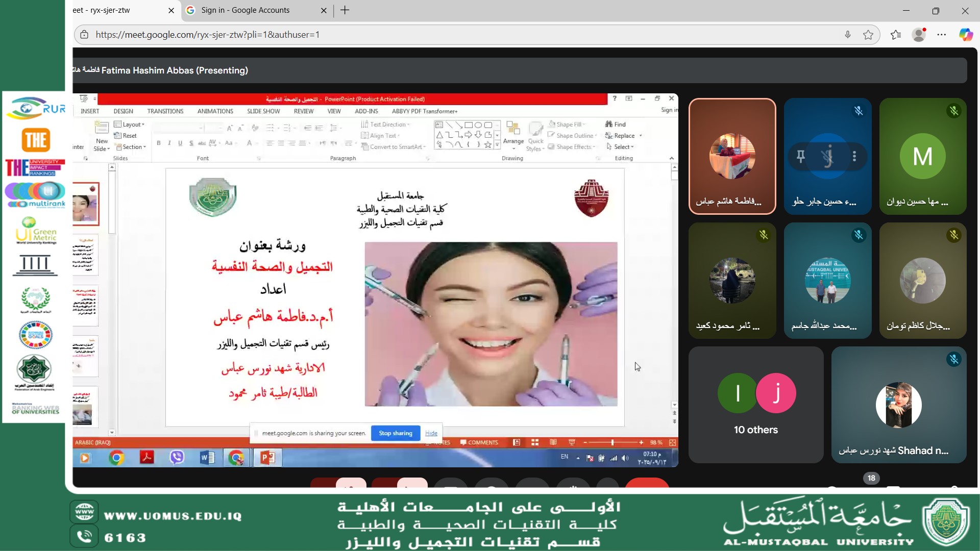Collapse the PowerPoint ribbon
This screenshot has height=551, width=980.
(672, 158)
